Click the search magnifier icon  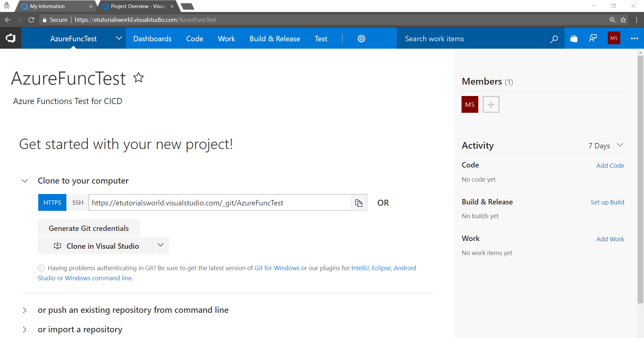click(554, 39)
